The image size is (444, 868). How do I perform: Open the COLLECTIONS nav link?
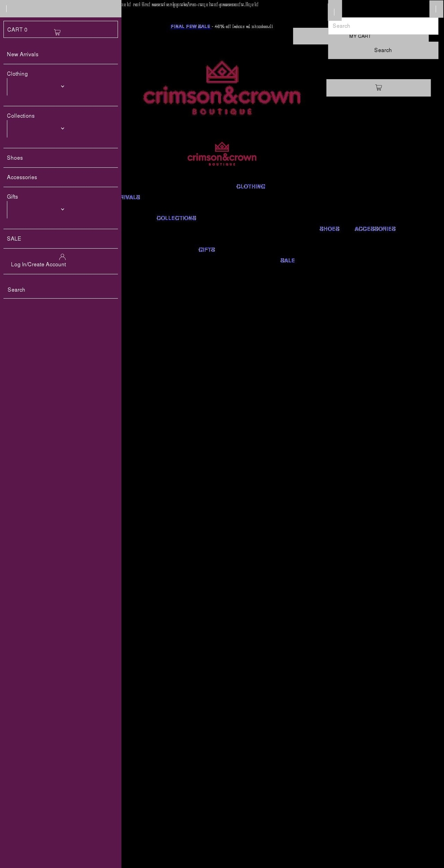[x=176, y=218]
